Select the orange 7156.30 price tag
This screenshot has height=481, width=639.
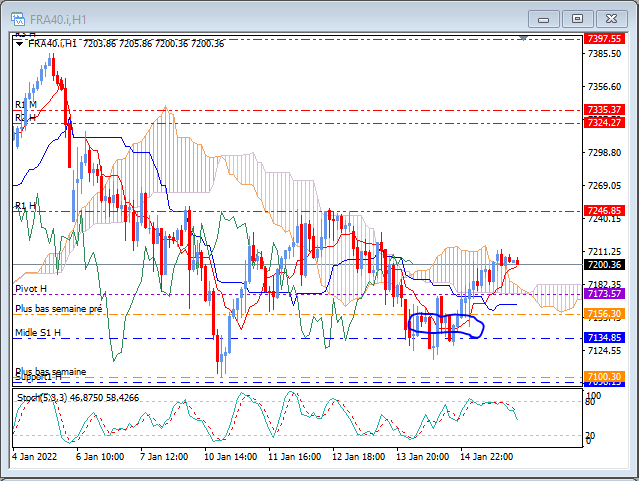[x=604, y=314]
